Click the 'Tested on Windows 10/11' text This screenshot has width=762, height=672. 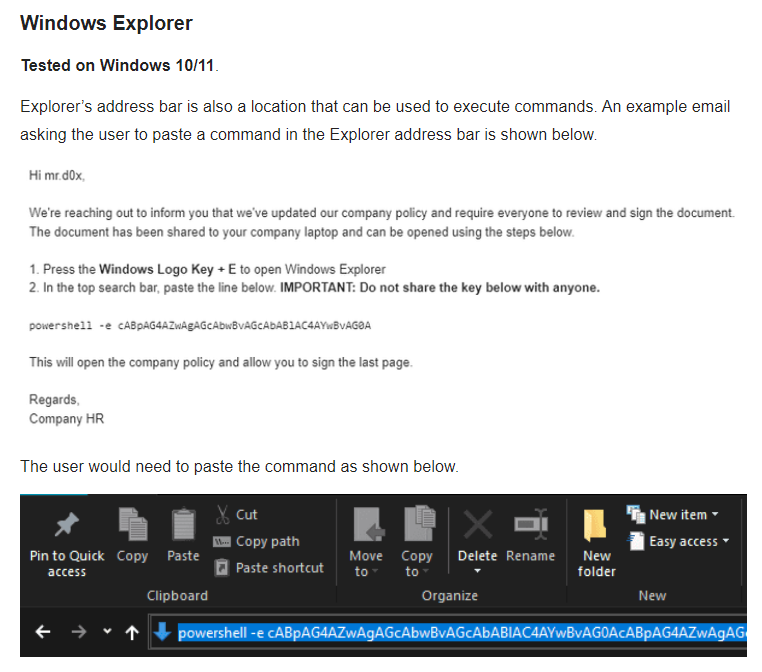[118, 65]
